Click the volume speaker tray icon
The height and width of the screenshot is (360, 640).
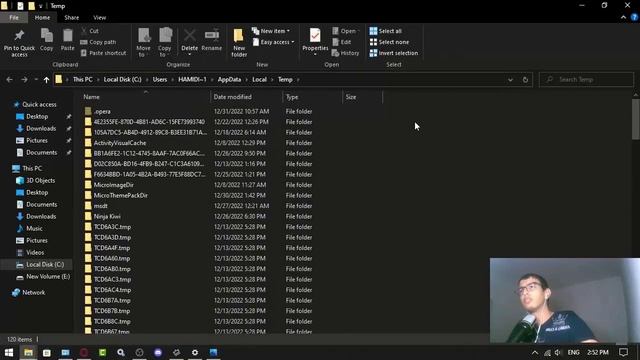pyautogui.click(x=558, y=353)
